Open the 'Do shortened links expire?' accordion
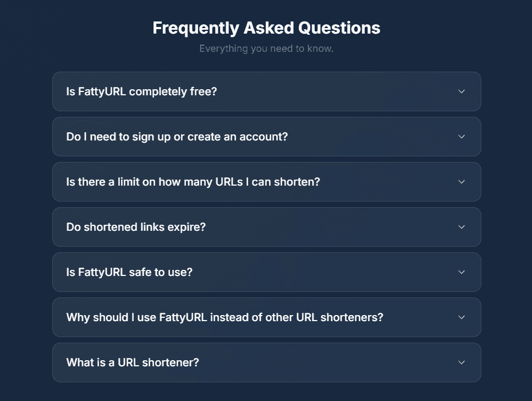The height and width of the screenshot is (401, 532). pos(266,227)
